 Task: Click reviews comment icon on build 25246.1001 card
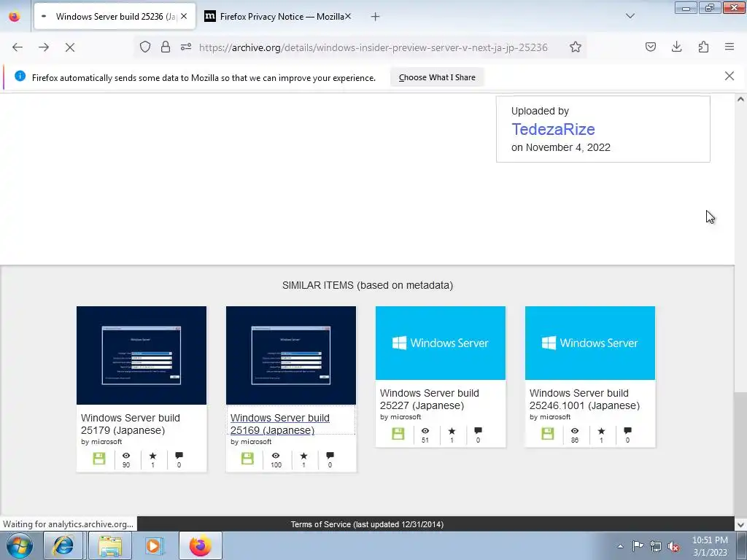627,431
